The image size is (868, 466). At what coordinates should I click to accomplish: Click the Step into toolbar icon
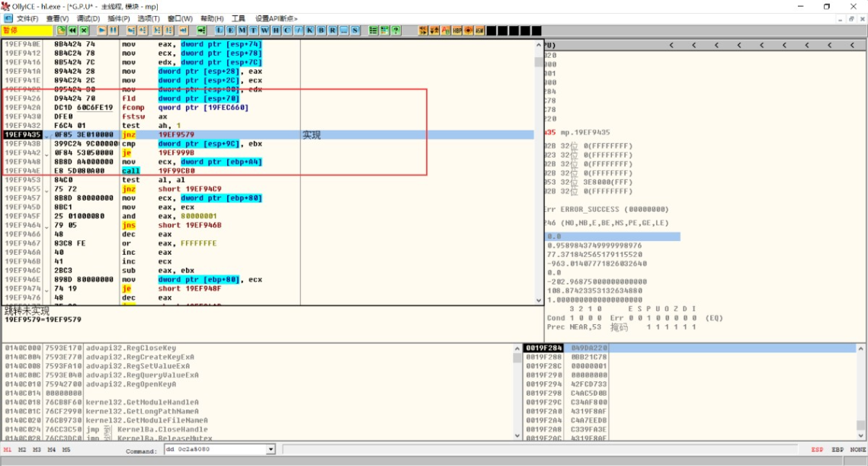(131, 31)
